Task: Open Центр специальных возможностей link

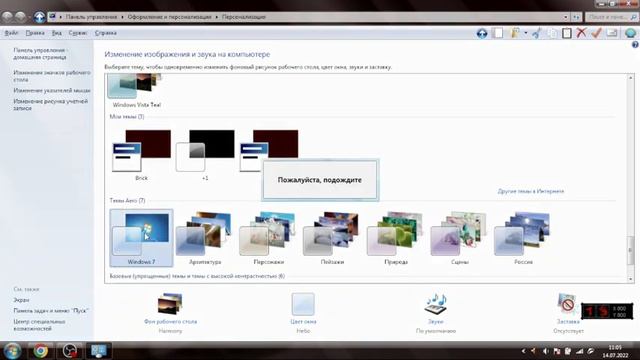Action: pyautogui.click(x=39, y=325)
